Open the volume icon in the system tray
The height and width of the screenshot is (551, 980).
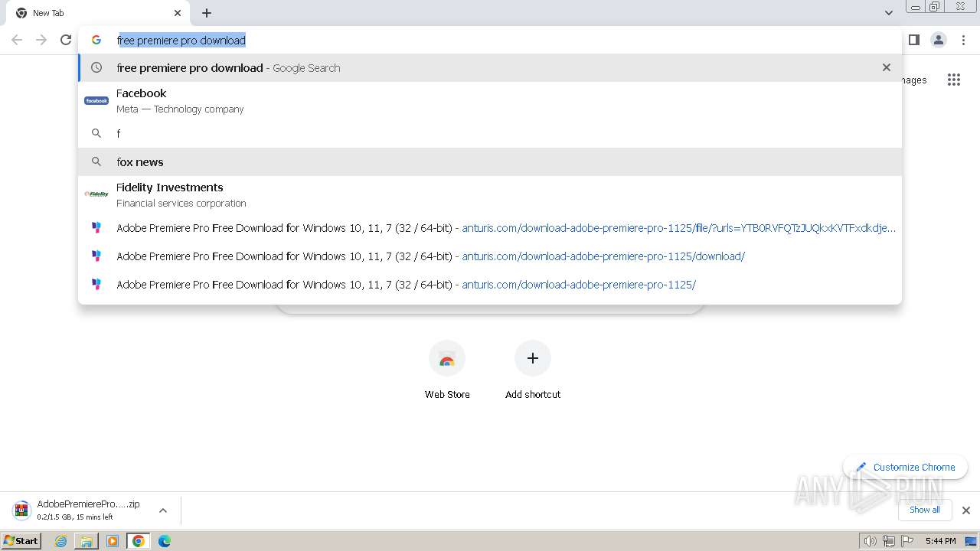(x=870, y=541)
